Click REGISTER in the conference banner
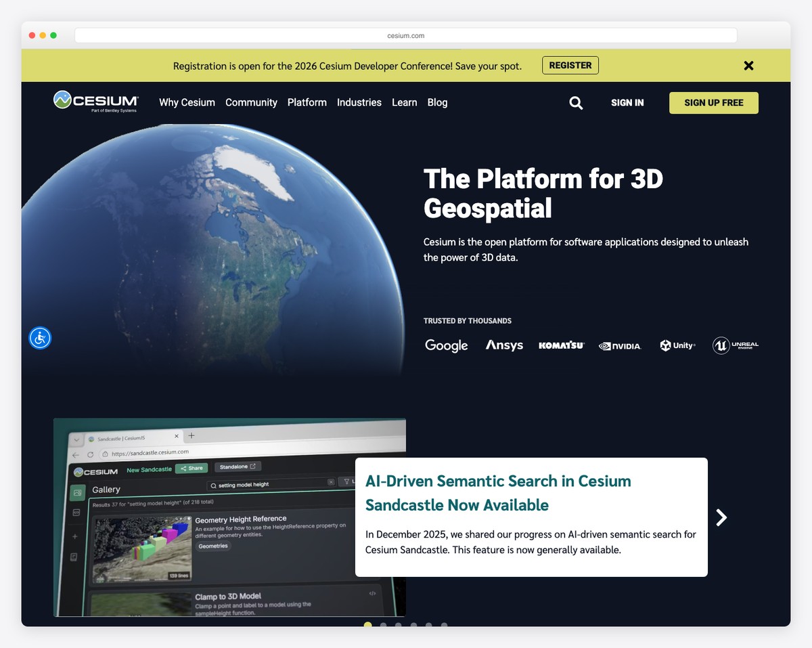 pyautogui.click(x=570, y=65)
